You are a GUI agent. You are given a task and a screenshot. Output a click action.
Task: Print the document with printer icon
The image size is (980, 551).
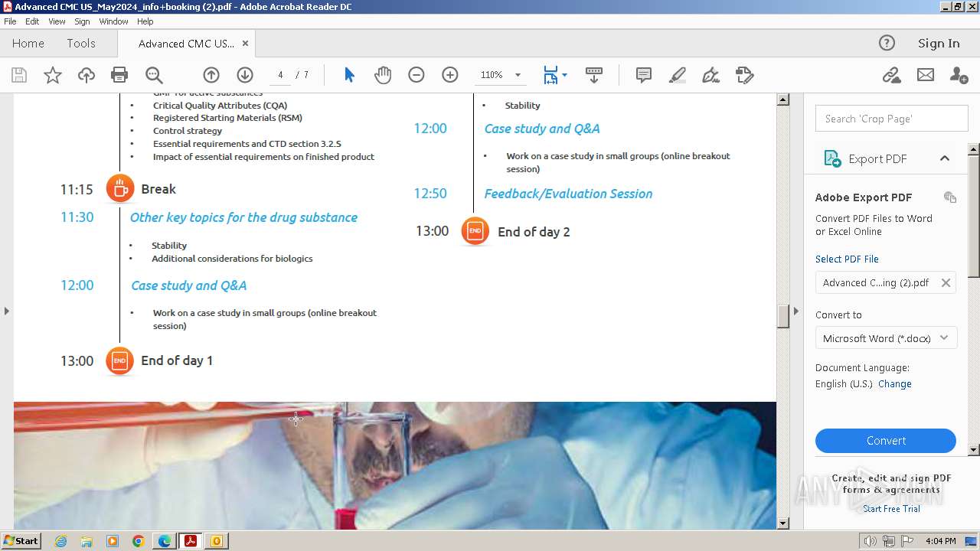pyautogui.click(x=119, y=75)
